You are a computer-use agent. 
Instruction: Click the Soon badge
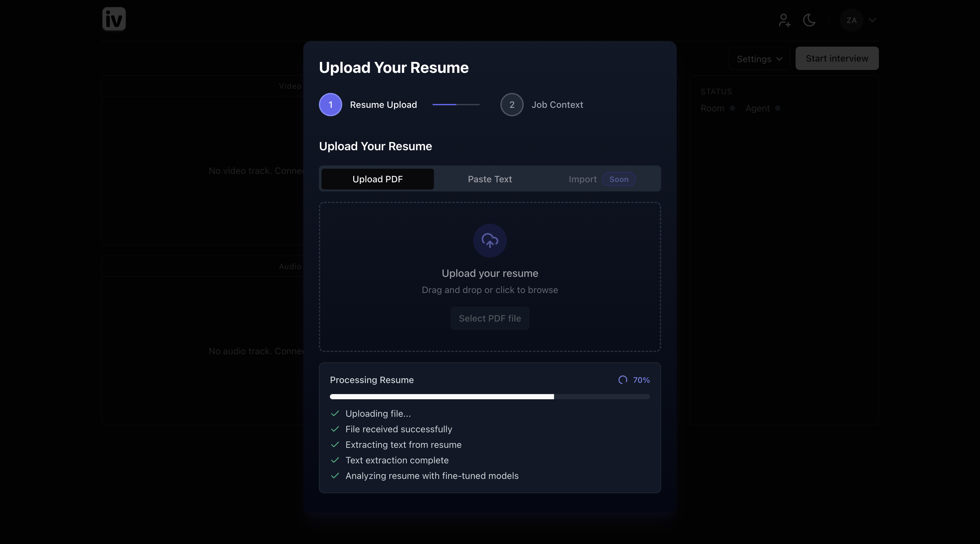619,179
